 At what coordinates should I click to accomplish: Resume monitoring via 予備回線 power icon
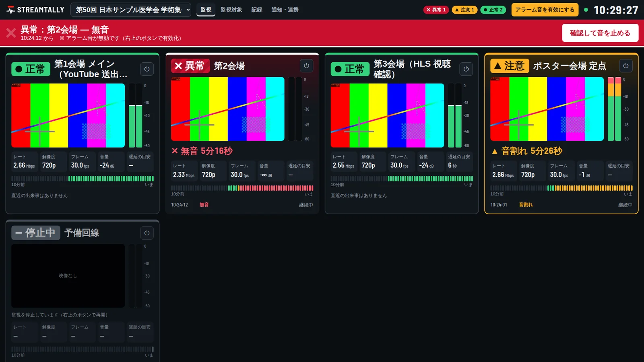[147, 233]
